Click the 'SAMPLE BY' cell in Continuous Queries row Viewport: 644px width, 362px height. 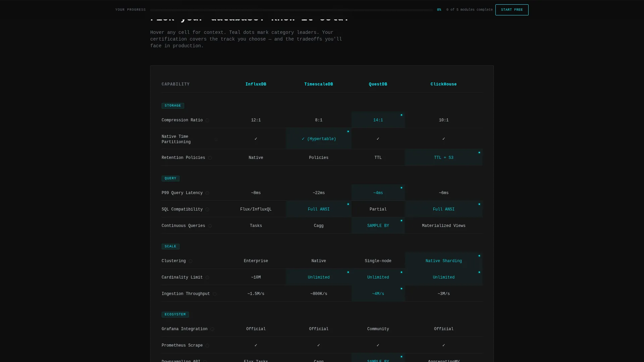378,226
